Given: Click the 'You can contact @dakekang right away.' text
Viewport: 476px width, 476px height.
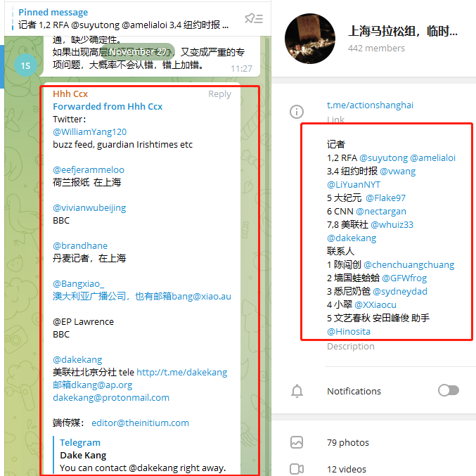Looking at the screenshot, I should 143,468.
